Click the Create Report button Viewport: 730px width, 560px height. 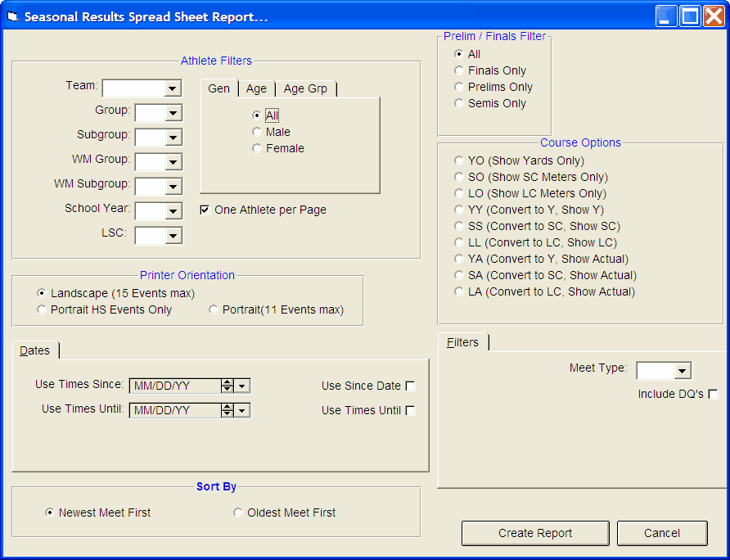pyautogui.click(x=535, y=533)
